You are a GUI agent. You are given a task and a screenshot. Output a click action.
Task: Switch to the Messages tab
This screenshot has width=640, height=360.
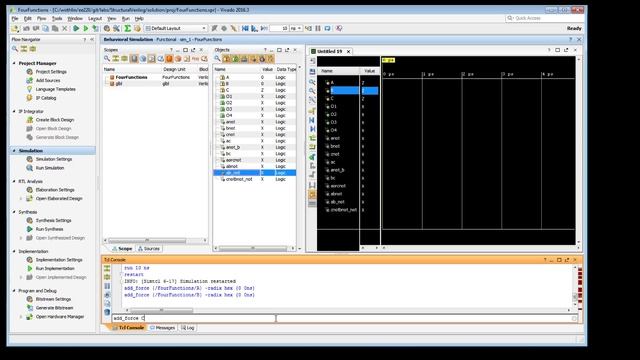pos(162,328)
